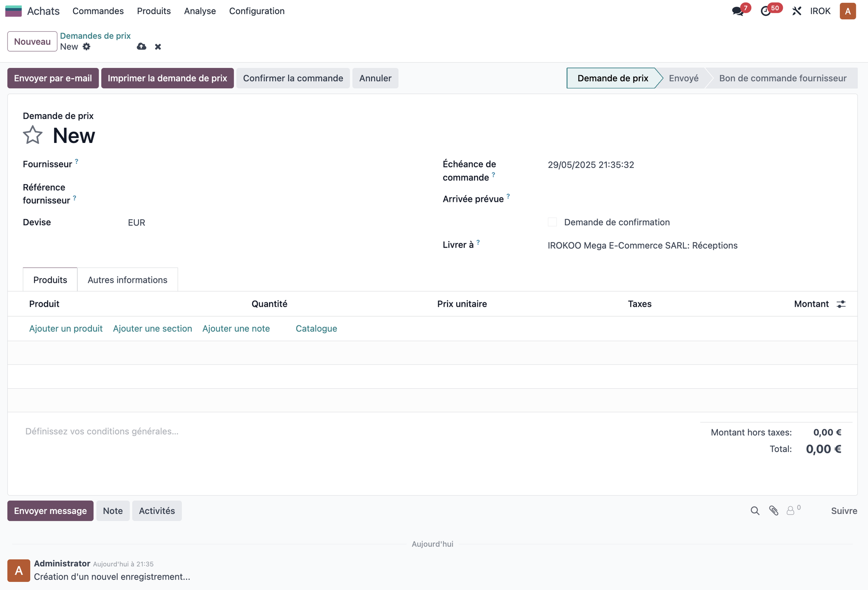The height and width of the screenshot is (590, 868).
Task: Select the Produits tab in the form
Action: point(50,280)
